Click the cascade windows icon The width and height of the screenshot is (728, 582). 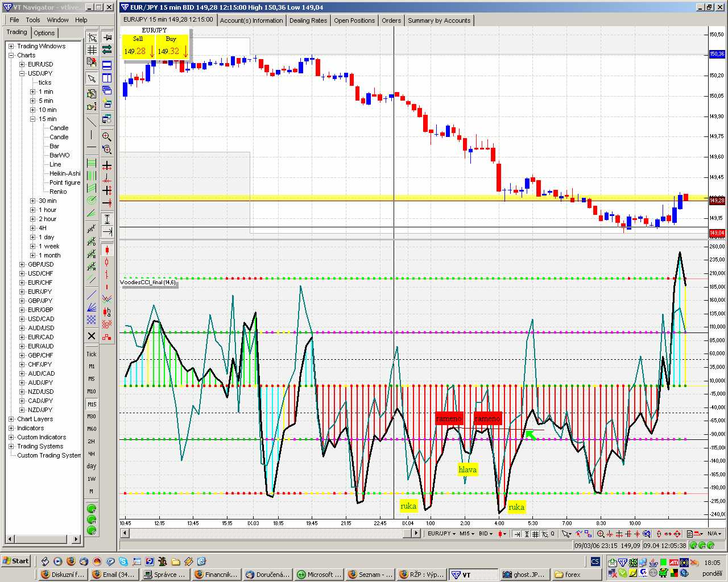pyautogui.click(x=106, y=90)
